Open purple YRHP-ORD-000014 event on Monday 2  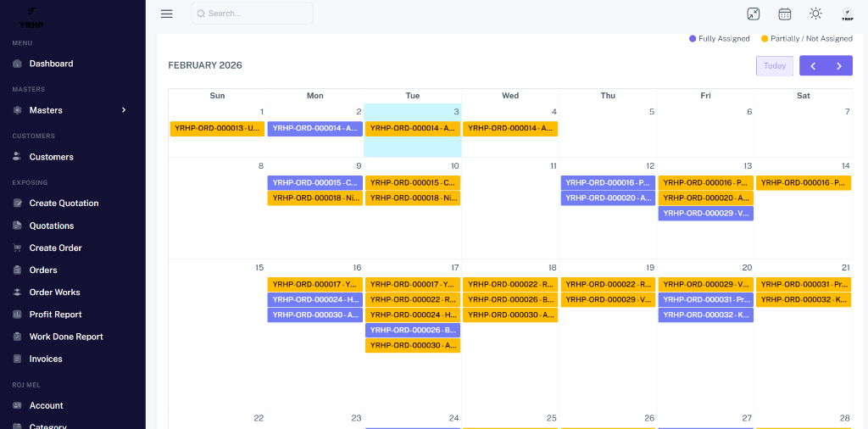click(x=315, y=128)
